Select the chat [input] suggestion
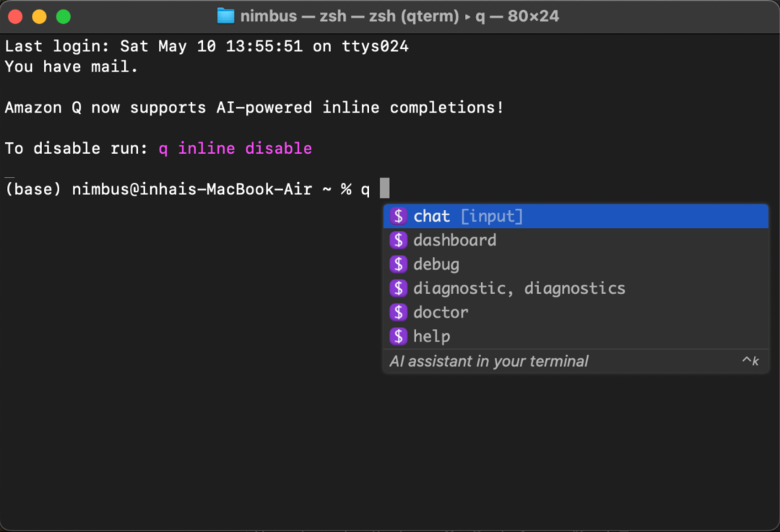 576,217
